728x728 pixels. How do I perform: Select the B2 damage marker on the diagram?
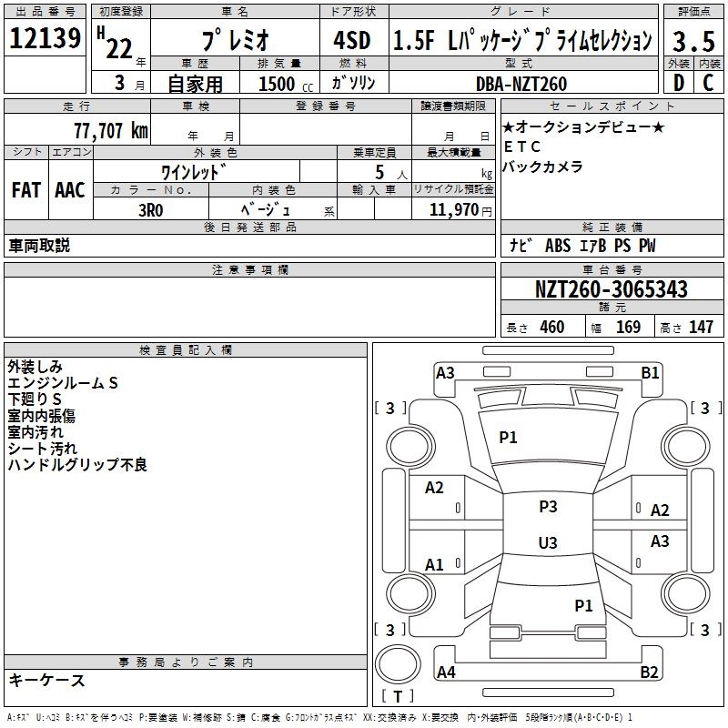[650, 672]
